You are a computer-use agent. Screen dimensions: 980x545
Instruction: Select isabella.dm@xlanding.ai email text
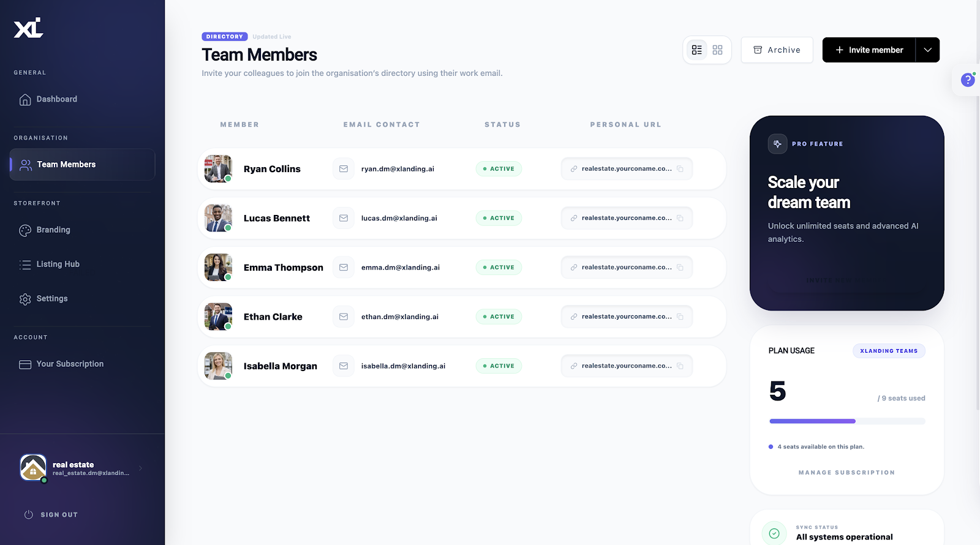point(403,366)
